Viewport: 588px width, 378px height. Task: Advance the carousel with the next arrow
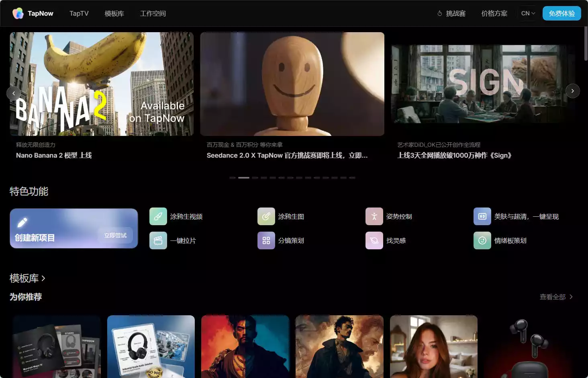click(x=573, y=91)
